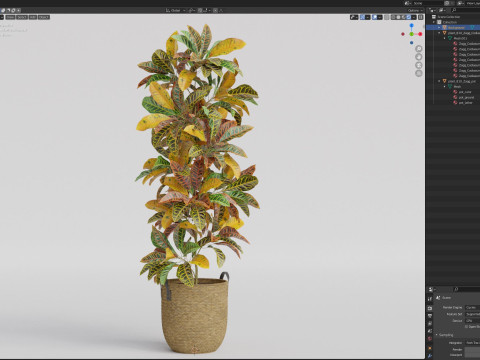Select the pot_ground material in outliner
480x360 pixels.
pyautogui.click(x=466, y=97)
